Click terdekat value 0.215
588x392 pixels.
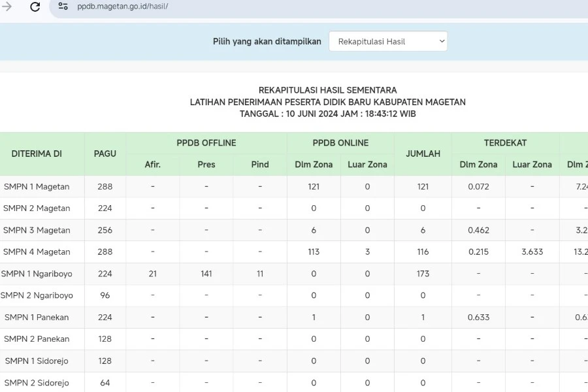(x=478, y=252)
